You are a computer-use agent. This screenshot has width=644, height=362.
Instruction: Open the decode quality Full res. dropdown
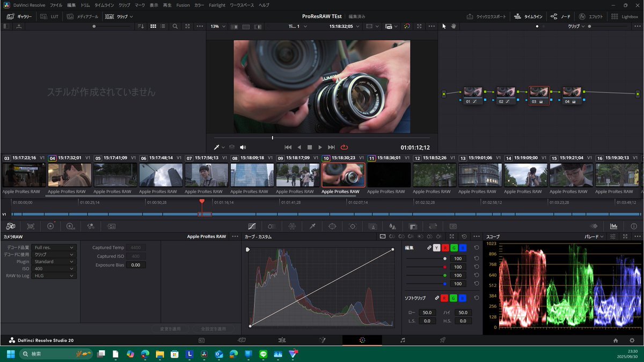click(54, 248)
